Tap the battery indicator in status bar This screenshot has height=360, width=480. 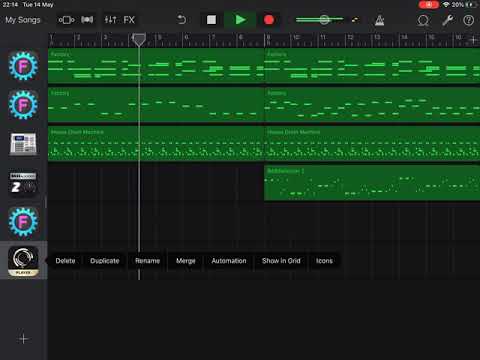(x=471, y=5)
